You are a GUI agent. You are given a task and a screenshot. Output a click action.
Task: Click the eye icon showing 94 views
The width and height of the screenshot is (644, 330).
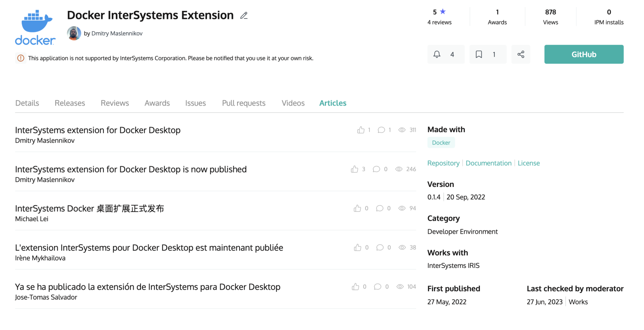(x=402, y=208)
